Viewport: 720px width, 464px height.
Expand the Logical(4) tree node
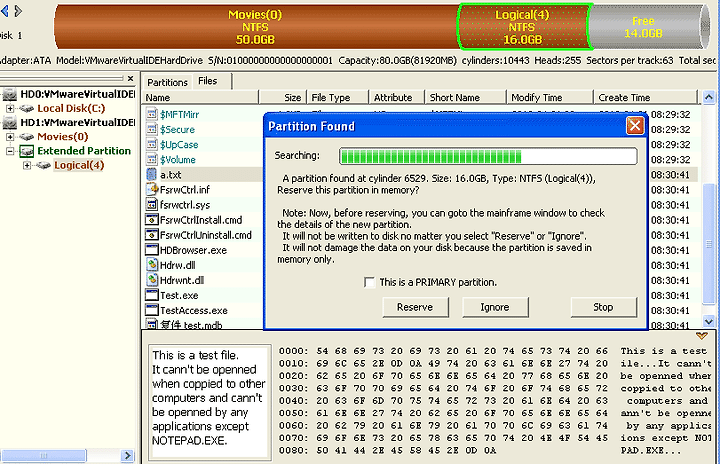point(27,165)
